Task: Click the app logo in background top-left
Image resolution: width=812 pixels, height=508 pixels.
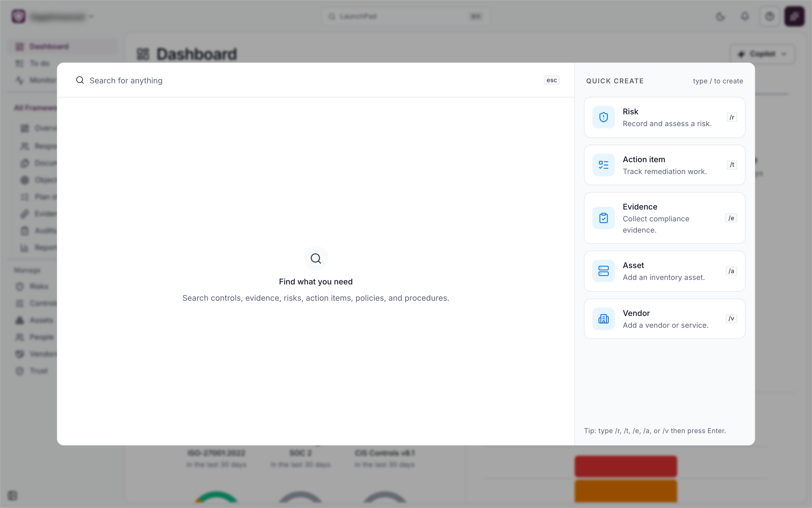Action: [19, 16]
